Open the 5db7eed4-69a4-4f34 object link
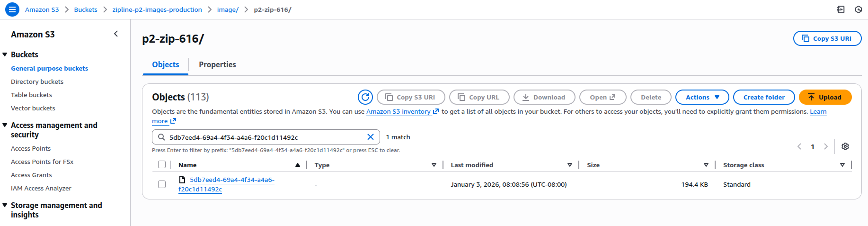 [226, 184]
